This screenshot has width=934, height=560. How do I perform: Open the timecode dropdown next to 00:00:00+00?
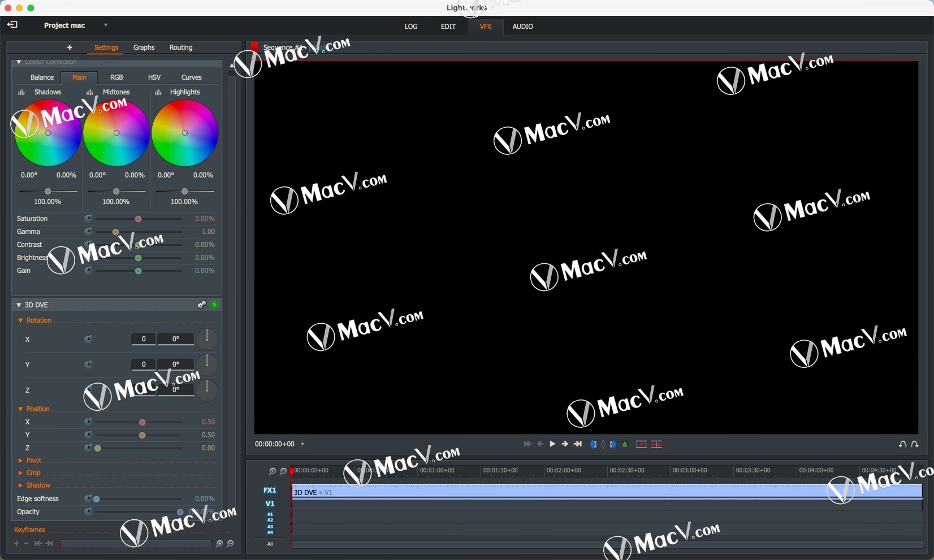click(302, 444)
